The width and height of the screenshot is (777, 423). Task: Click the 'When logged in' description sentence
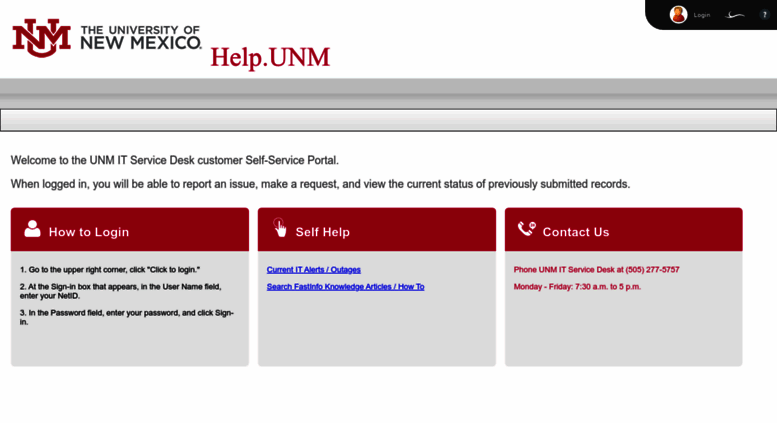[321, 184]
